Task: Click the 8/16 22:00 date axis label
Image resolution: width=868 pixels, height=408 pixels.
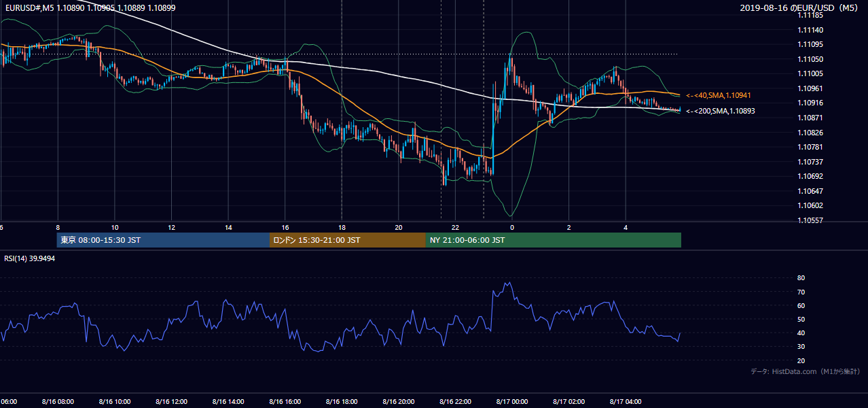Action: click(x=455, y=402)
